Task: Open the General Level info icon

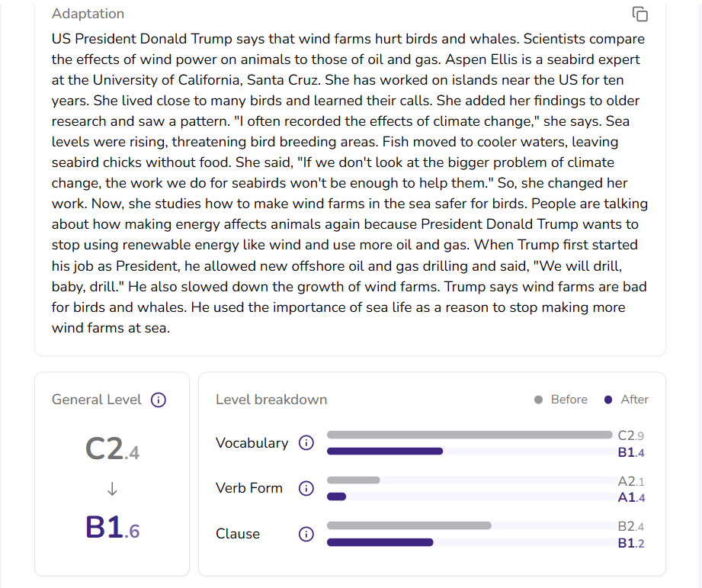Action: pos(159,400)
